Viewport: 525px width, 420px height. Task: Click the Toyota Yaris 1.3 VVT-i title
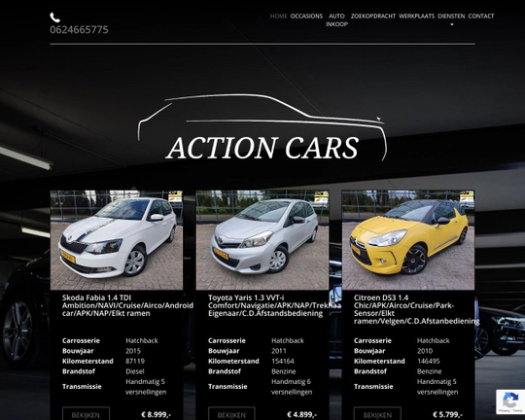pos(274,305)
